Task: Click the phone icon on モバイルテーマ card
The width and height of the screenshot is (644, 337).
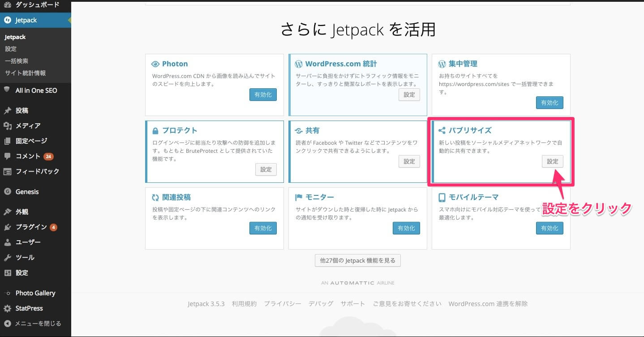Action: point(442,197)
